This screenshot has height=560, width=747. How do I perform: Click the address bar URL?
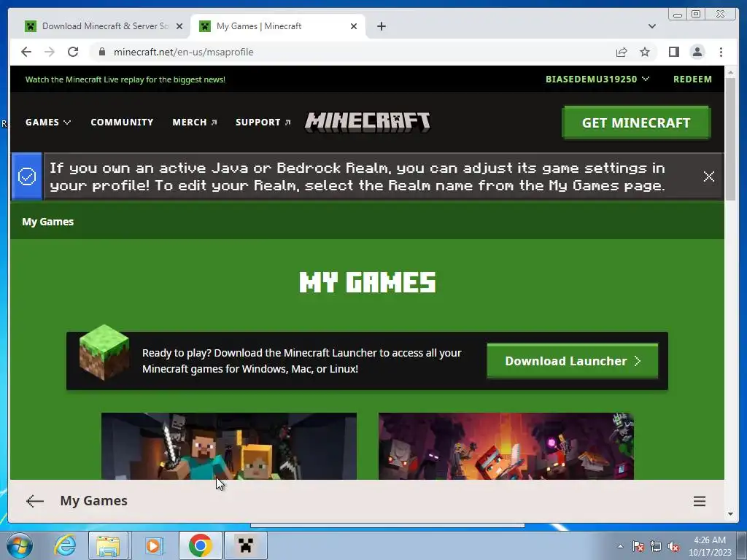pos(183,52)
